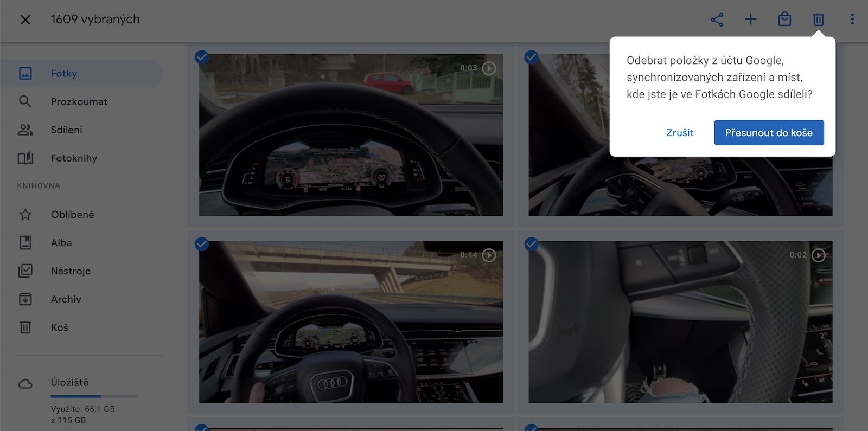The width and height of the screenshot is (868, 431).
Task: Deselect the 0:14 video checkmark
Action: tap(202, 244)
